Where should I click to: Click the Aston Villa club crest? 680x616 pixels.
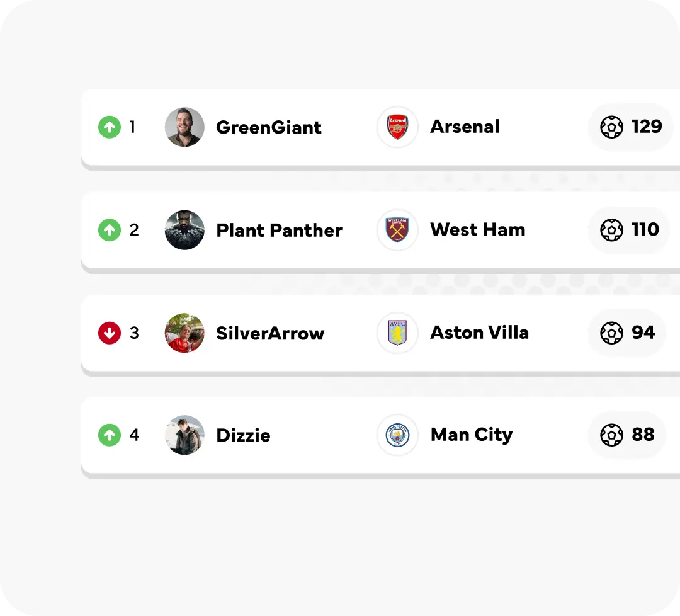[397, 333]
